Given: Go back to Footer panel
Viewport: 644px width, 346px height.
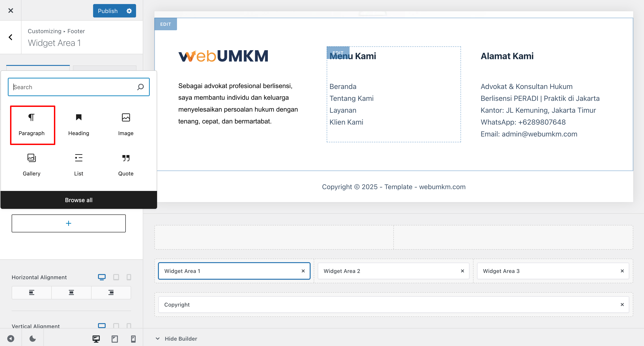Looking at the screenshot, I should 11,37.
